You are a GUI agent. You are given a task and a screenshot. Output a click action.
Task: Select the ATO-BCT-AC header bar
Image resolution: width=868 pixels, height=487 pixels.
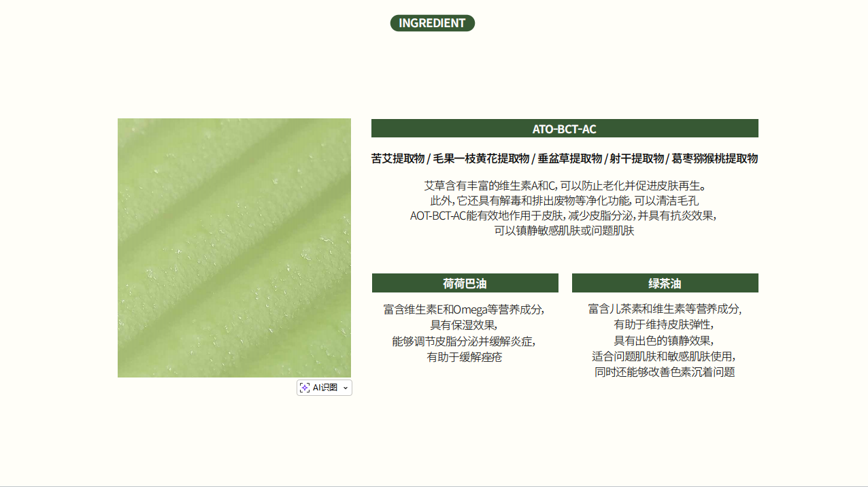coord(565,129)
